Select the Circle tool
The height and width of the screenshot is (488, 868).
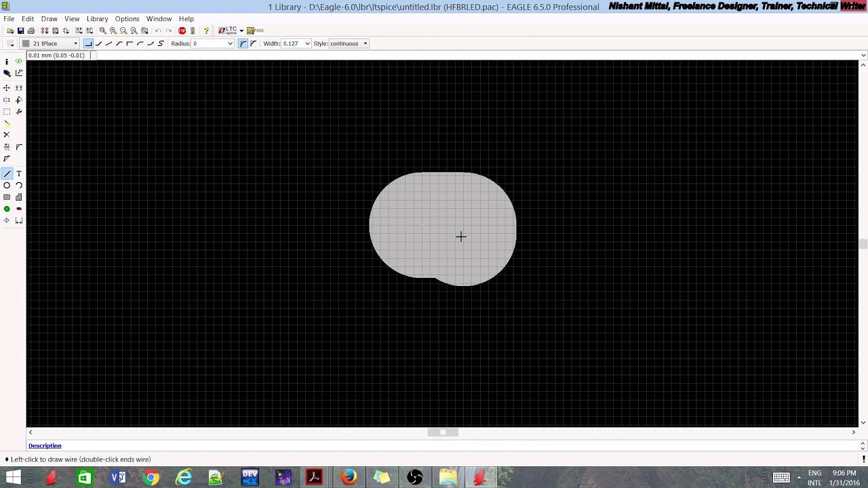(x=7, y=185)
